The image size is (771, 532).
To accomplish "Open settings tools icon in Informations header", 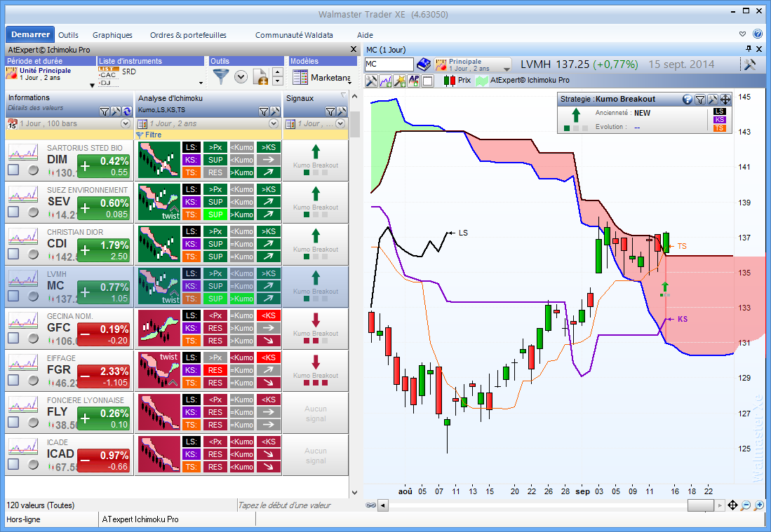I will pos(116,111).
